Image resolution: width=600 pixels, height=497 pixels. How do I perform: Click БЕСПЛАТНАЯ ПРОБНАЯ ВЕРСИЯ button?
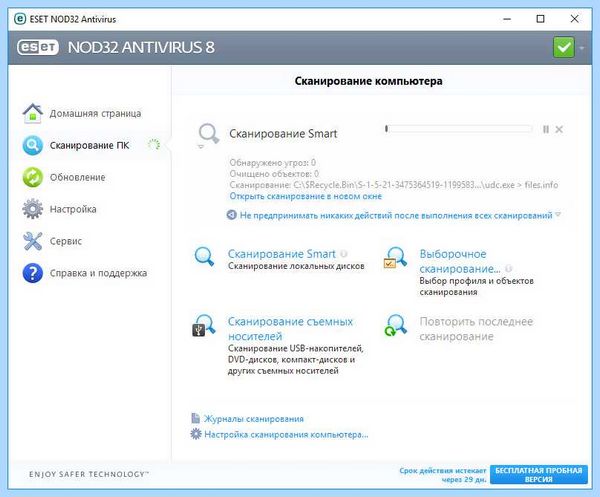(538, 474)
